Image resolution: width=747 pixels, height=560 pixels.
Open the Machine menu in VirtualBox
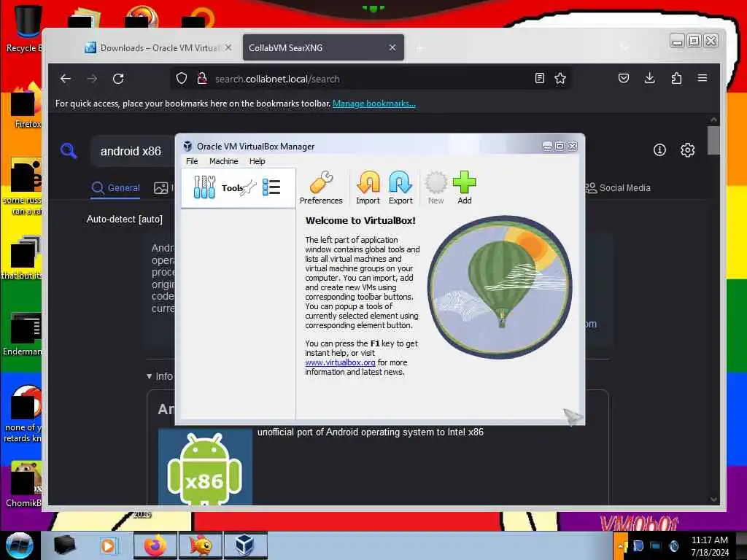tap(223, 161)
